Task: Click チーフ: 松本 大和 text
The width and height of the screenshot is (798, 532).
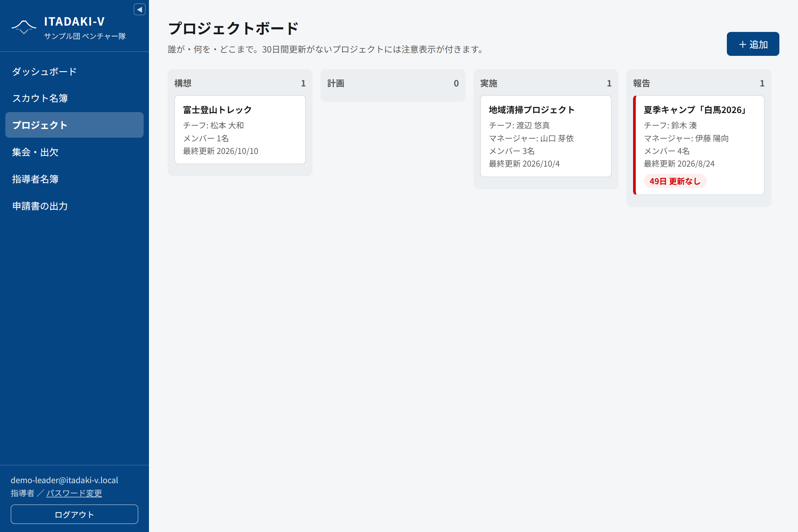Action: tap(213, 126)
